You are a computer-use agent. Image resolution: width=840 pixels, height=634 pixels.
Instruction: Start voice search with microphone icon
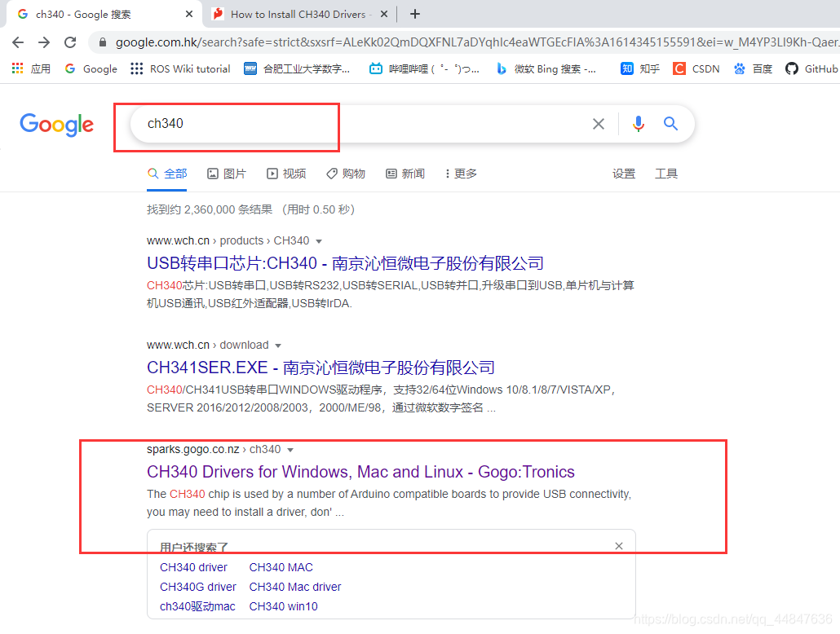(638, 124)
